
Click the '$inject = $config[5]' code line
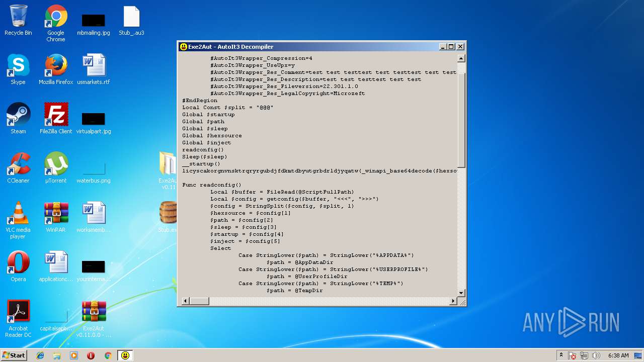click(x=246, y=241)
